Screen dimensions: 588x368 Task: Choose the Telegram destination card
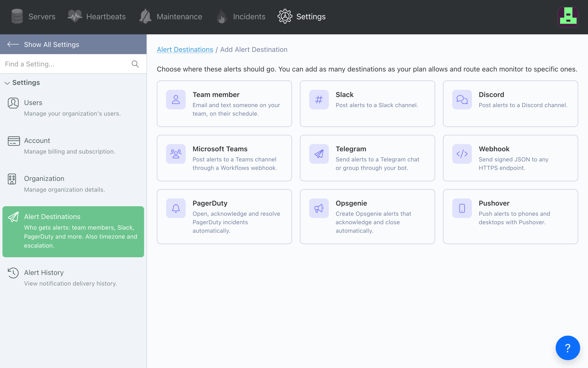pyautogui.click(x=367, y=158)
